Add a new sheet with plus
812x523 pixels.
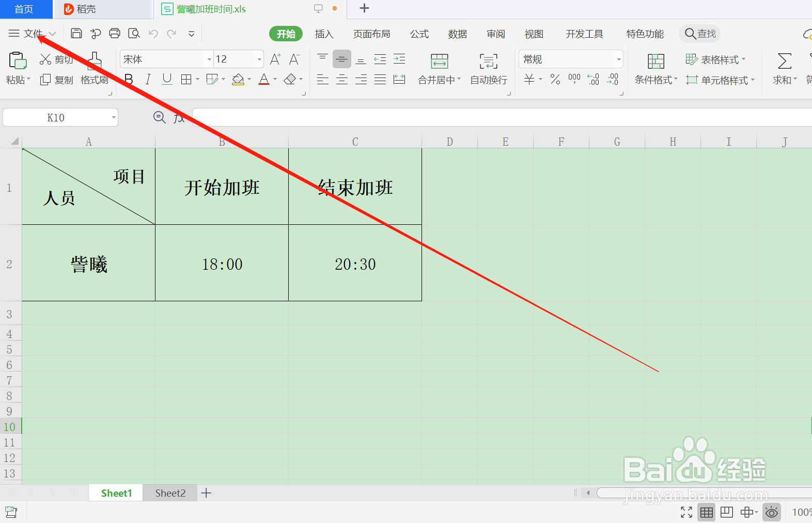(206, 493)
